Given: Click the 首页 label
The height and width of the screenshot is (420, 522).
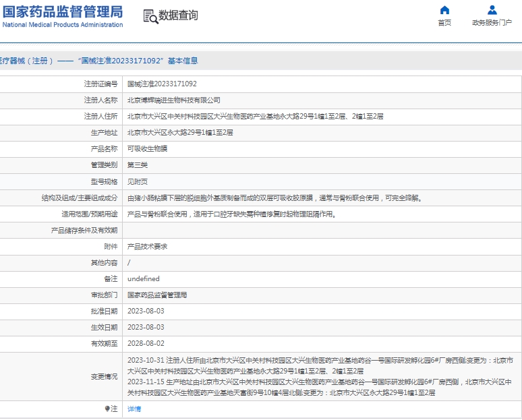Looking at the screenshot, I should point(444,23).
